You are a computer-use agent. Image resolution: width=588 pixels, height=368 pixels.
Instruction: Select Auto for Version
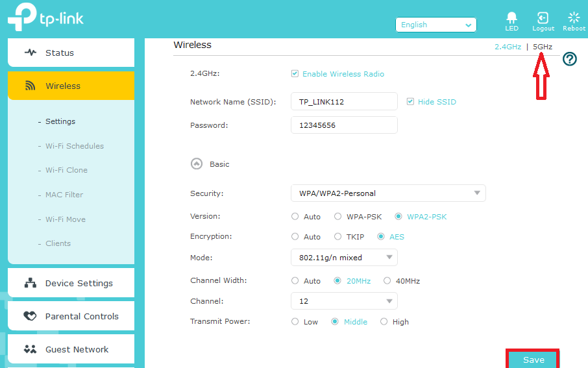[x=295, y=216]
